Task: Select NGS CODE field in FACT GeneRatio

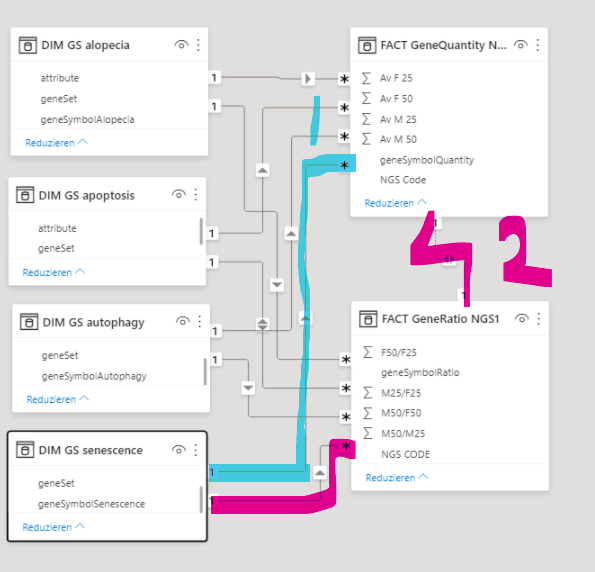Action: pos(405,454)
